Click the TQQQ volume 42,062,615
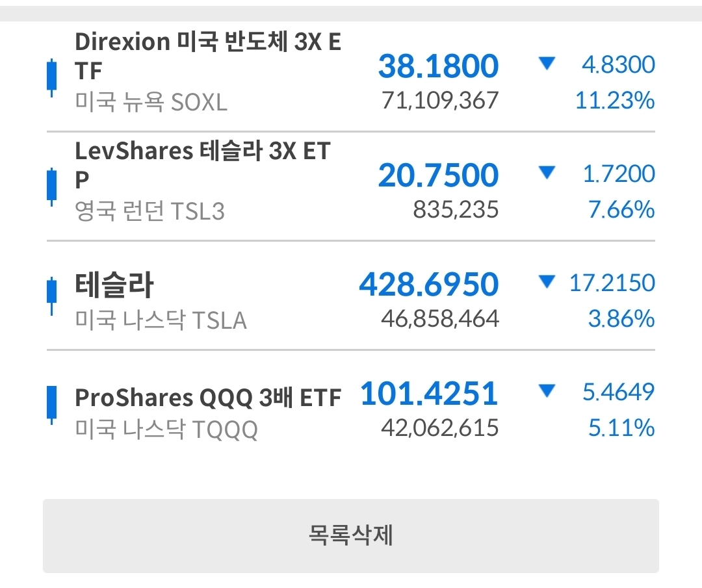The width and height of the screenshot is (702, 588). (x=439, y=428)
